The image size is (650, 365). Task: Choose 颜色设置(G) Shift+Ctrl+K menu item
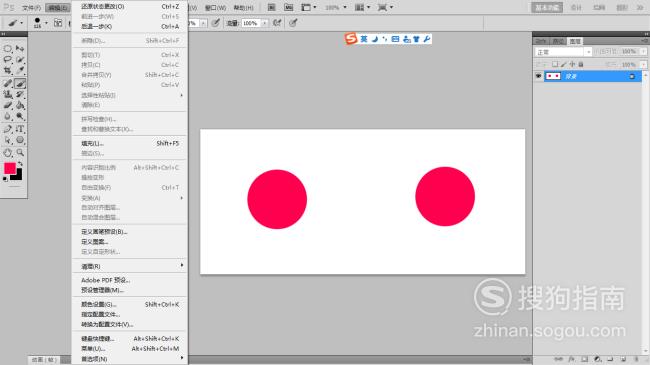(129, 304)
